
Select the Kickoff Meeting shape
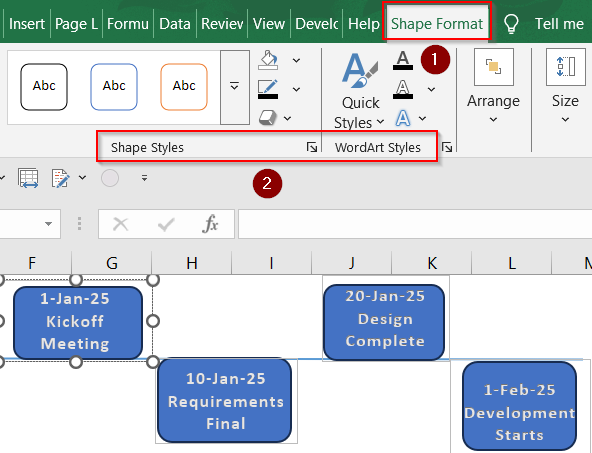(77, 322)
